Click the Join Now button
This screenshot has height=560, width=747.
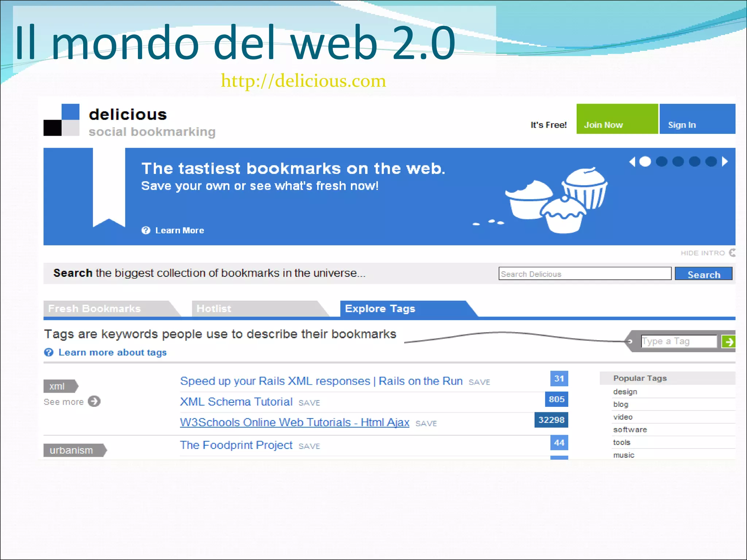(617, 119)
